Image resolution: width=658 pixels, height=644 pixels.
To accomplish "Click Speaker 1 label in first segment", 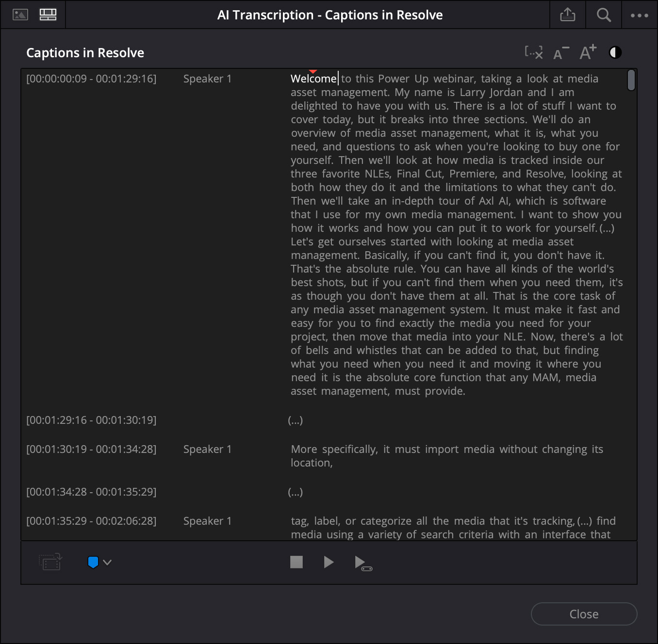I will pos(207,79).
